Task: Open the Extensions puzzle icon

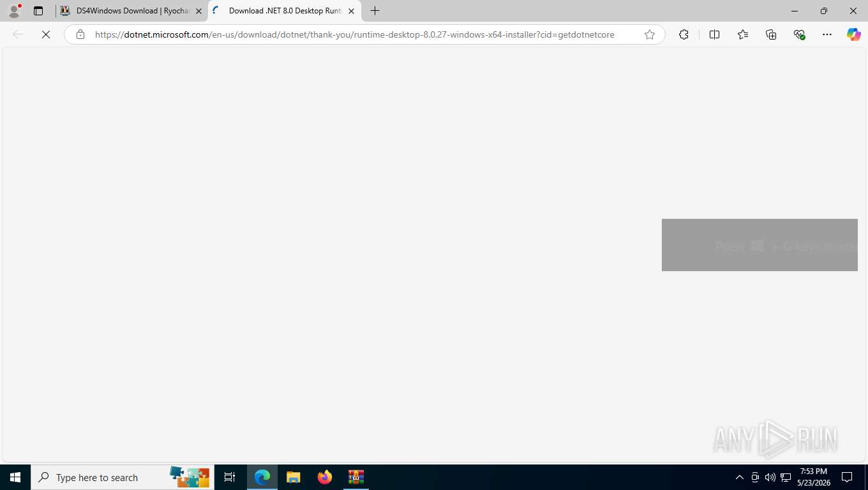Action: (684, 34)
